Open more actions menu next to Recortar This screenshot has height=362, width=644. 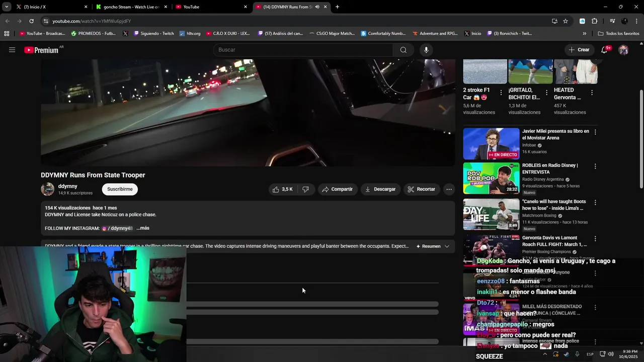449,189
